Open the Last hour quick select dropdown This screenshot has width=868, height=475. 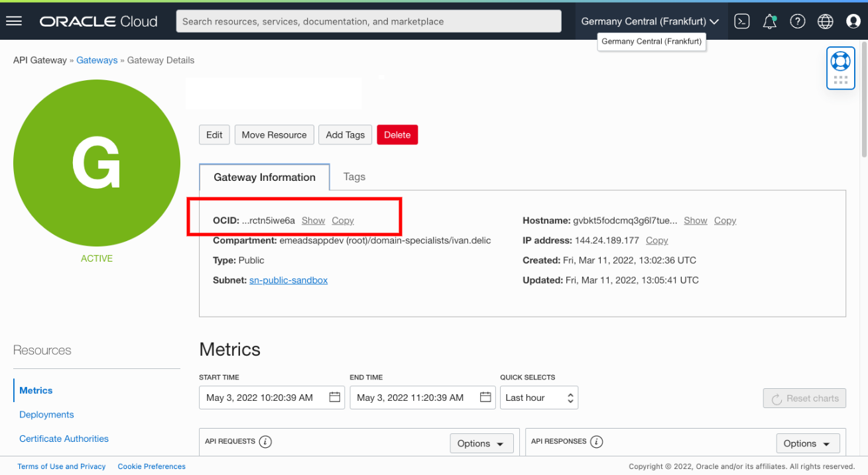[538, 397]
